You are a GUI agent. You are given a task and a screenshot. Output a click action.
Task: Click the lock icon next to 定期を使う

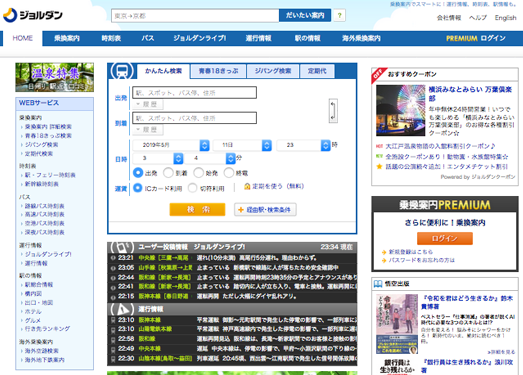point(247,186)
